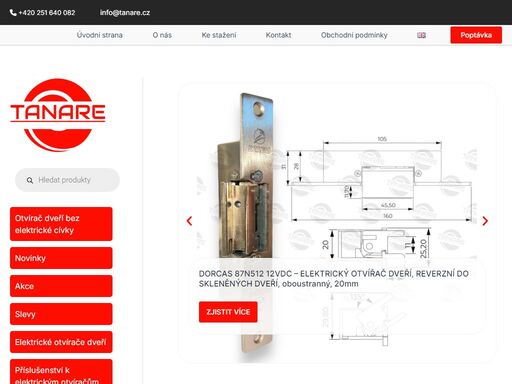View Obchodní podmínky page

[x=354, y=35]
